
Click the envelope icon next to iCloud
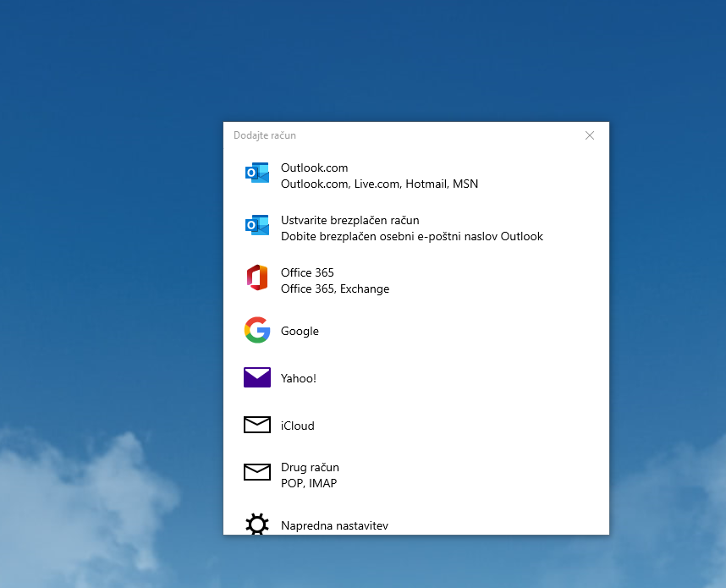click(256, 426)
